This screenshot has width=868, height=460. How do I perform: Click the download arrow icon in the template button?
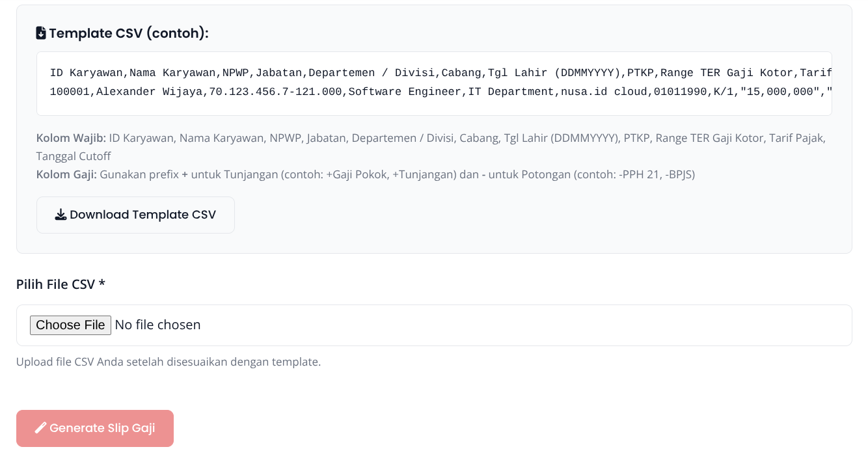pos(61,215)
